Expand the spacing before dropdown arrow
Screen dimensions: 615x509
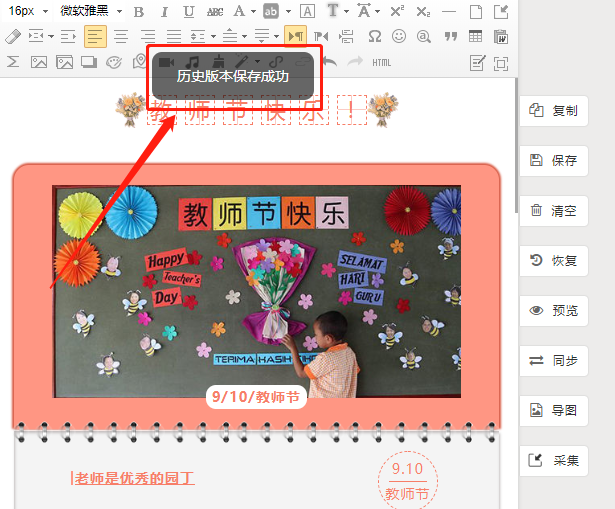pyautogui.click(x=244, y=36)
